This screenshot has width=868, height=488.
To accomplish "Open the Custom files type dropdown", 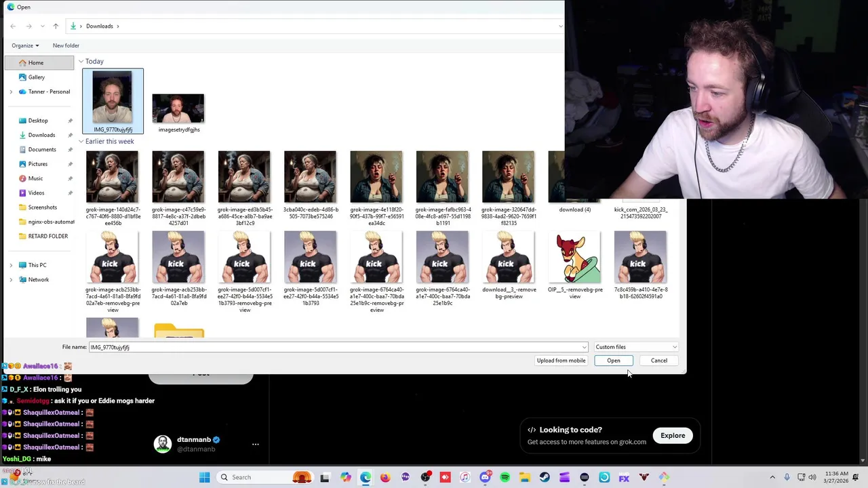I will tap(636, 347).
